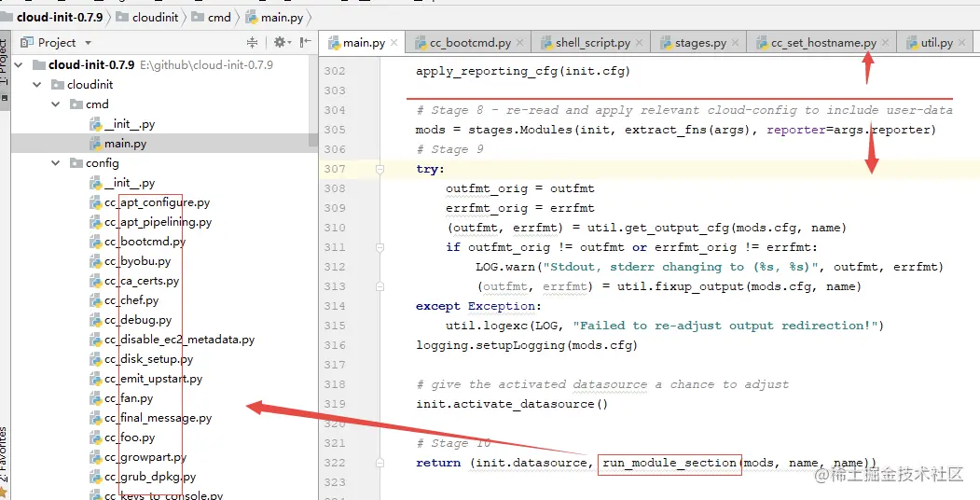Switch to the stages.py tab

(x=700, y=43)
